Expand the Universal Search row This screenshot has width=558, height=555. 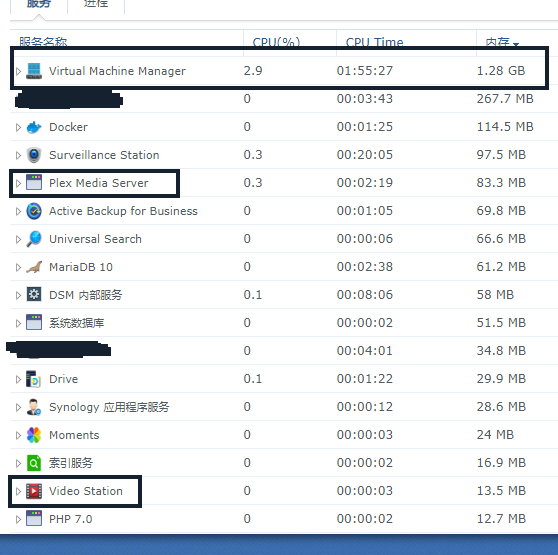tap(19, 239)
